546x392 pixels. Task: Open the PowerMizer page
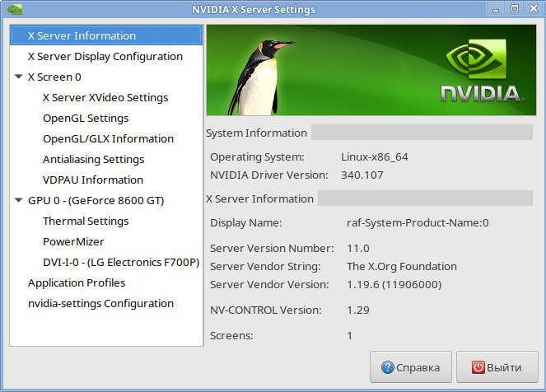pyautogui.click(x=73, y=241)
